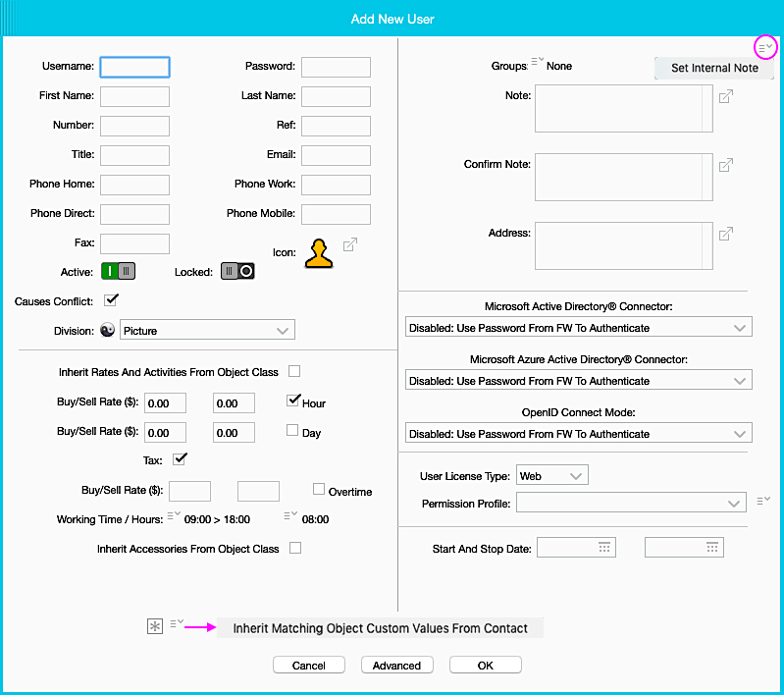This screenshot has height=695, width=784.
Task: Click the Title input field
Action: click(x=135, y=156)
